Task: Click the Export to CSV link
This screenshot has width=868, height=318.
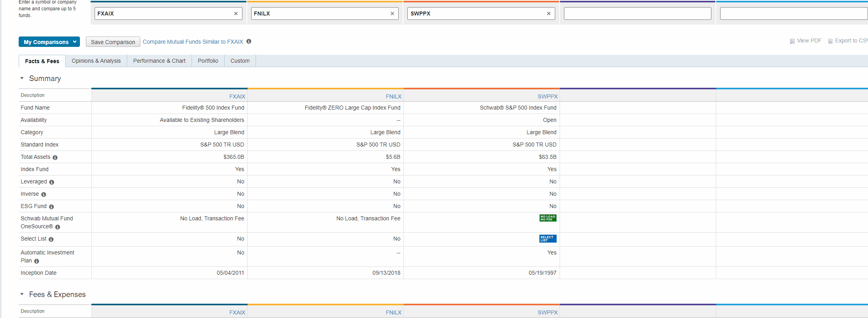Action: point(851,40)
